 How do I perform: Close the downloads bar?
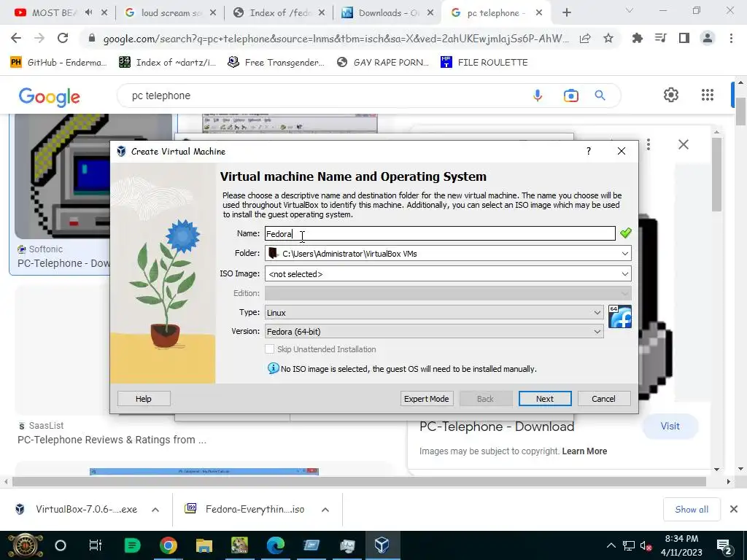[734, 509]
